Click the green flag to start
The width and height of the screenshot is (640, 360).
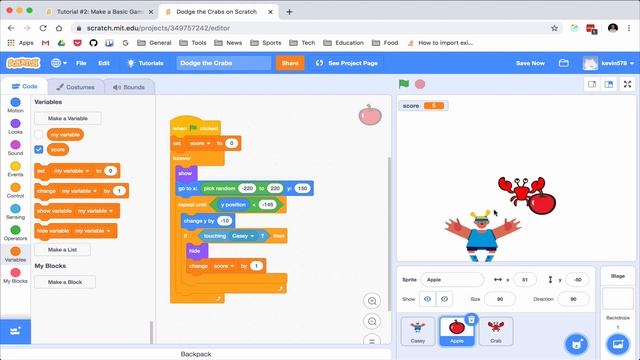(404, 84)
